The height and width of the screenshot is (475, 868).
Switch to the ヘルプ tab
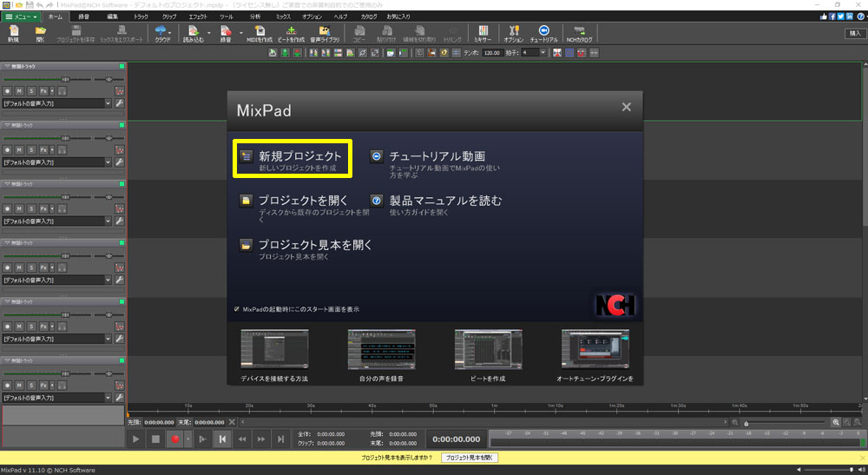[x=340, y=16]
